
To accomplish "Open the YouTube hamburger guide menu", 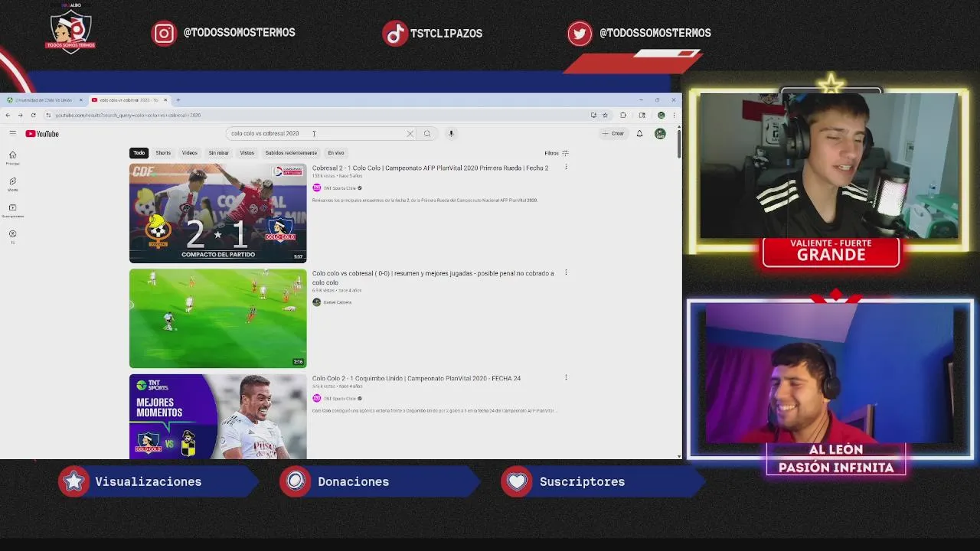I will point(12,133).
